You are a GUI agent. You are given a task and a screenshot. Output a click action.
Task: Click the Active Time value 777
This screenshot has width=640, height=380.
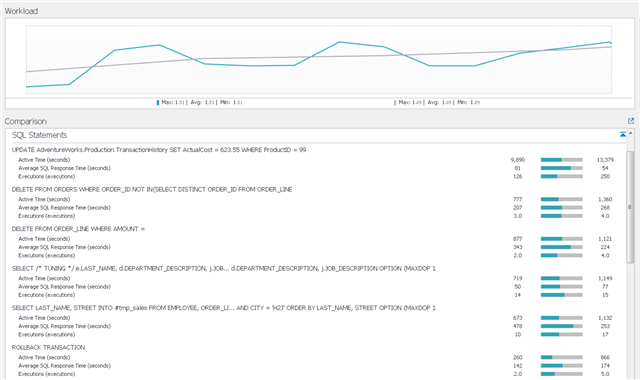tap(518, 200)
